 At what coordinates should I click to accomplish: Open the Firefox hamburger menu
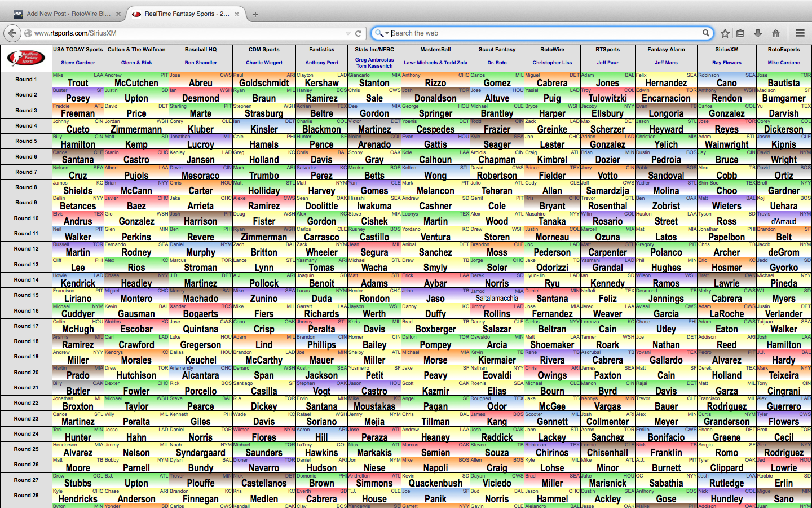(800, 33)
